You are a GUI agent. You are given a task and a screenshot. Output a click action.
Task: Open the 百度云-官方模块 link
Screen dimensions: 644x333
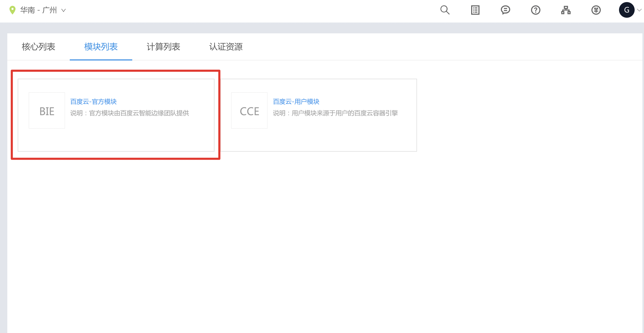pos(93,102)
